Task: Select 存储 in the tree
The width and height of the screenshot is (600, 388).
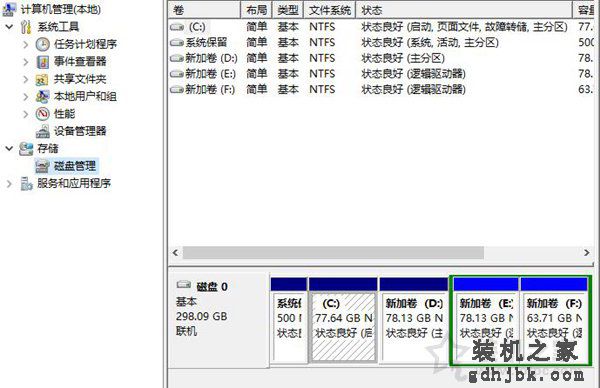Action: (x=48, y=148)
